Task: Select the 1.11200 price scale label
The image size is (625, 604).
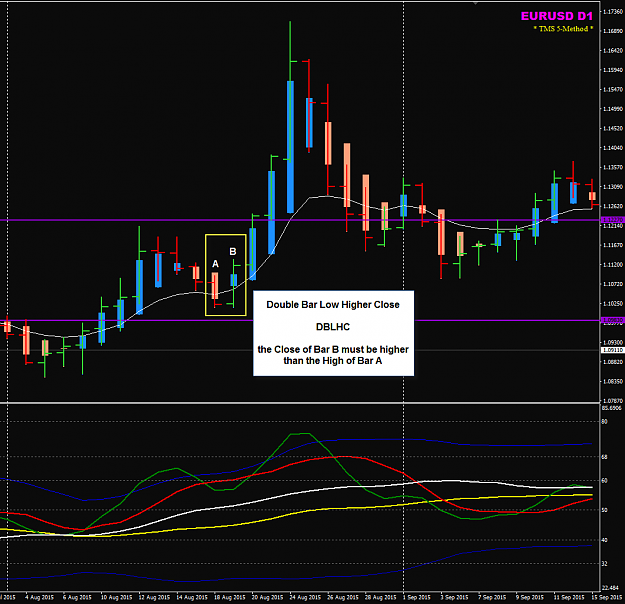Action: pyautogui.click(x=613, y=265)
